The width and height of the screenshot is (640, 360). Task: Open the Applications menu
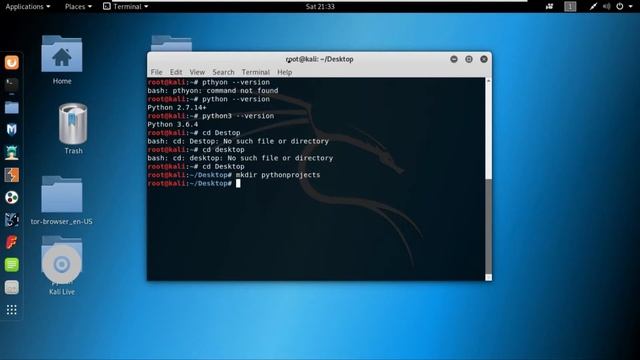pos(28,7)
